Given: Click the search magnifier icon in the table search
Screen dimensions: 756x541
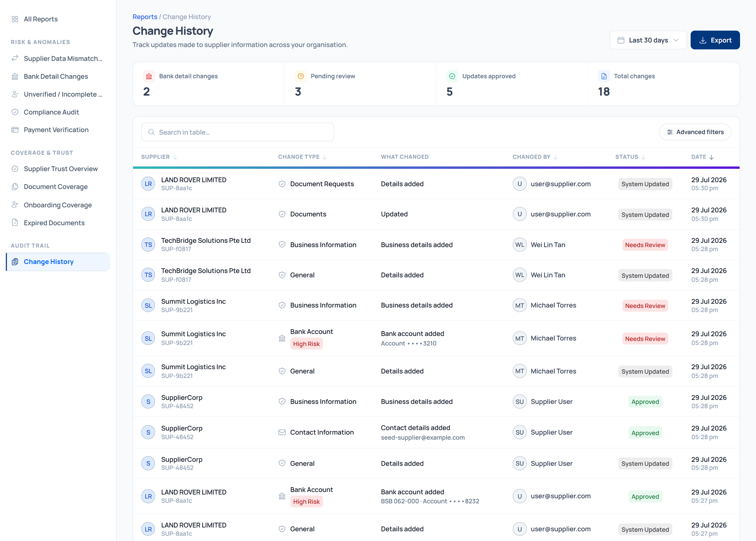Looking at the screenshot, I should [x=151, y=132].
